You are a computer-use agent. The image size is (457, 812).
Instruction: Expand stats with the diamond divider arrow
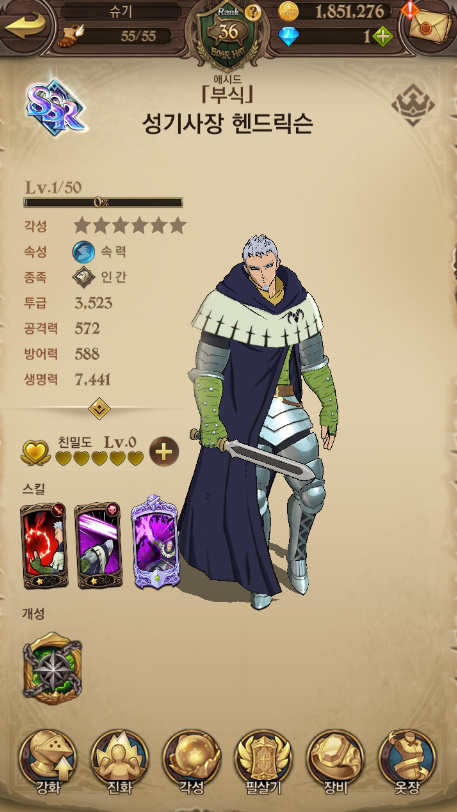coord(99,408)
